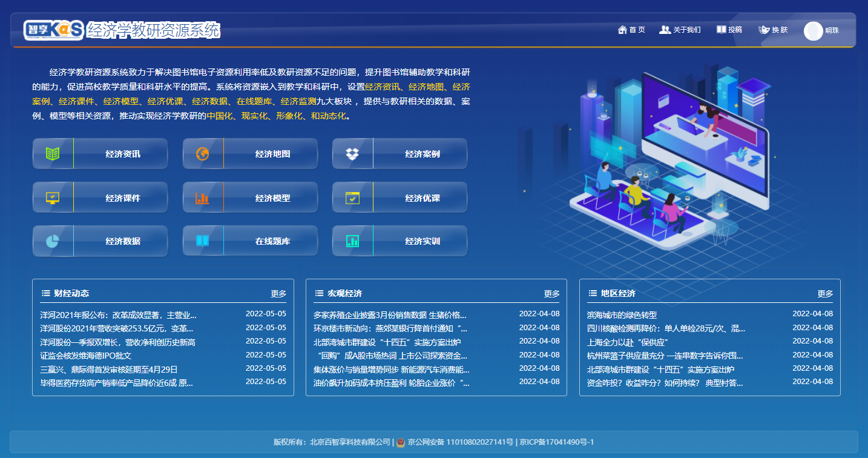Click the 经济地图 orange globe icon
868x458 pixels.
(202, 154)
